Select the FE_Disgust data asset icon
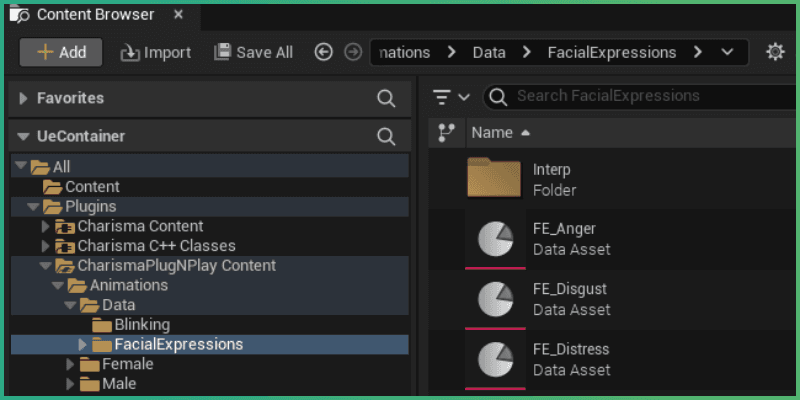This screenshot has width=800, height=400. 495,299
